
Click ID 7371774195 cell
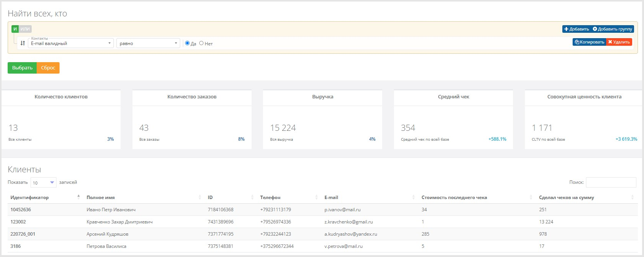pos(221,234)
